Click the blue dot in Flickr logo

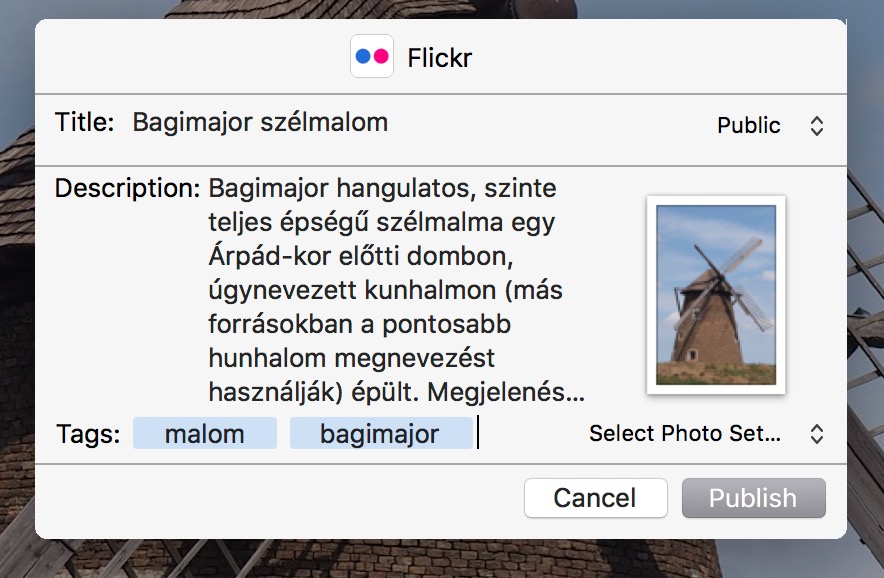363,56
